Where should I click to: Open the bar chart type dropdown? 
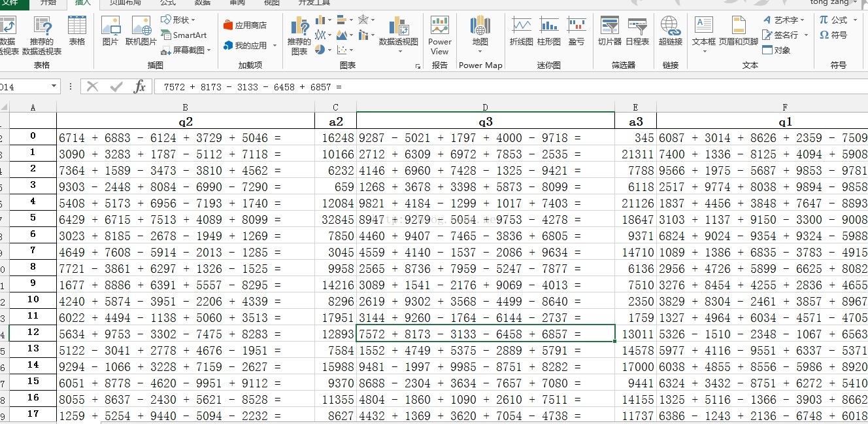pyautogui.click(x=350, y=20)
